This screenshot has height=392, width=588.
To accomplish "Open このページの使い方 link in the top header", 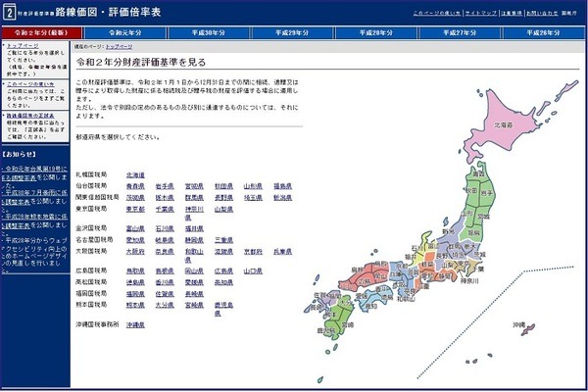I will coord(437,13).
